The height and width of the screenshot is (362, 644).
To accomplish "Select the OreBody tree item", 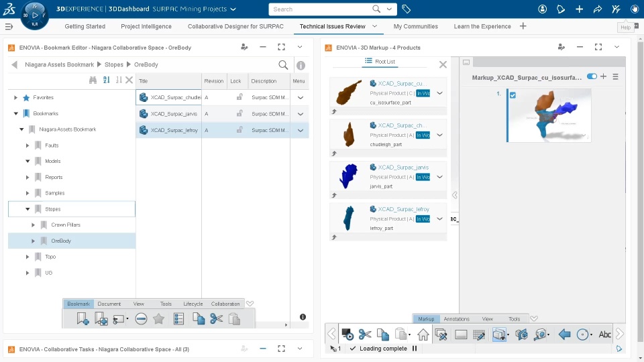I will coord(72,241).
